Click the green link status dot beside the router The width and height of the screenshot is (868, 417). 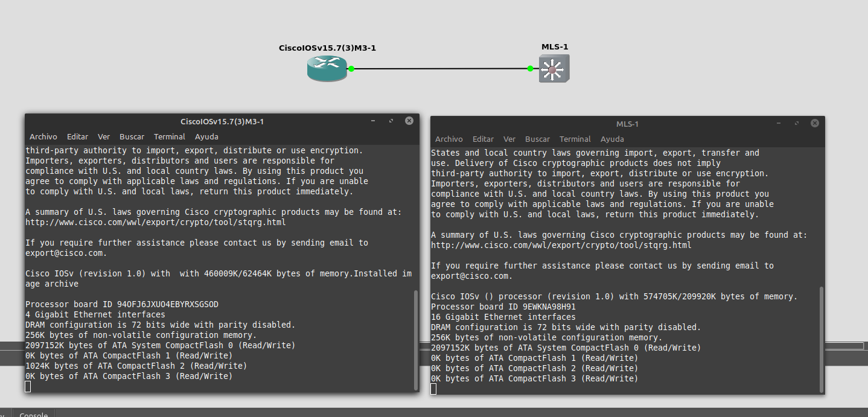(351, 69)
